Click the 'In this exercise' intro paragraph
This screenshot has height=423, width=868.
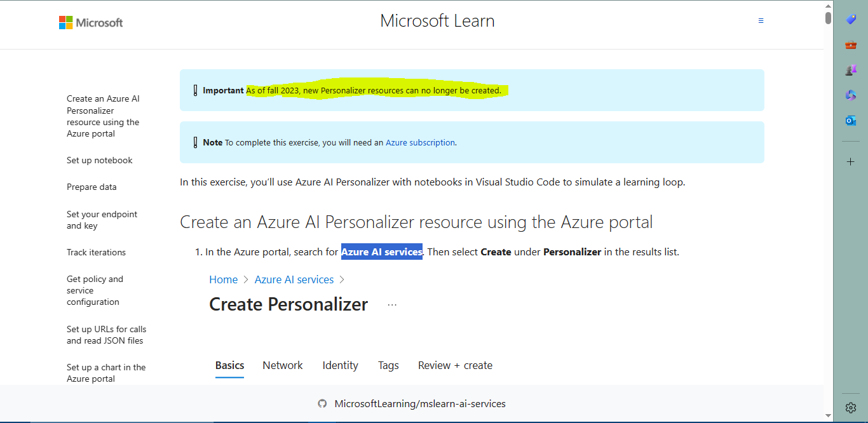point(432,182)
